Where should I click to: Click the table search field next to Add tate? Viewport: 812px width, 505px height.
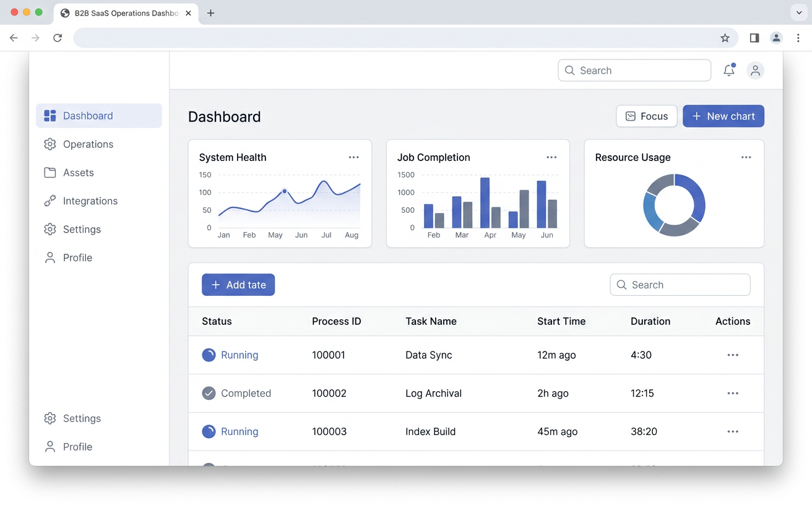[x=680, y=285]
